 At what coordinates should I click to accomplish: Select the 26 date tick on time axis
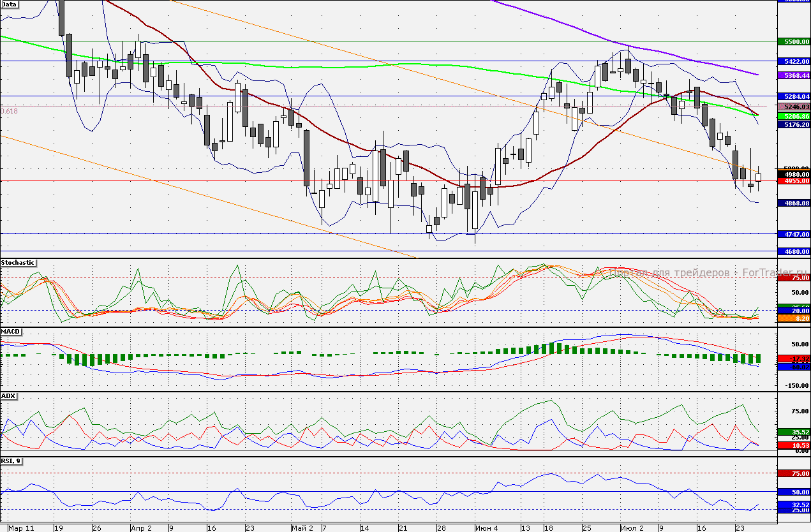point(96,528)
